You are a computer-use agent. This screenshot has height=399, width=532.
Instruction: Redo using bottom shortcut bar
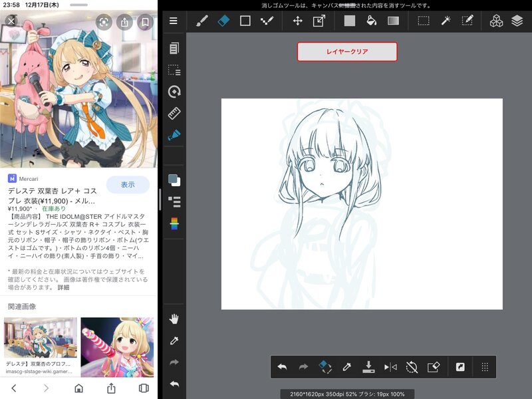pyautogui.click(x=303, y=367)
